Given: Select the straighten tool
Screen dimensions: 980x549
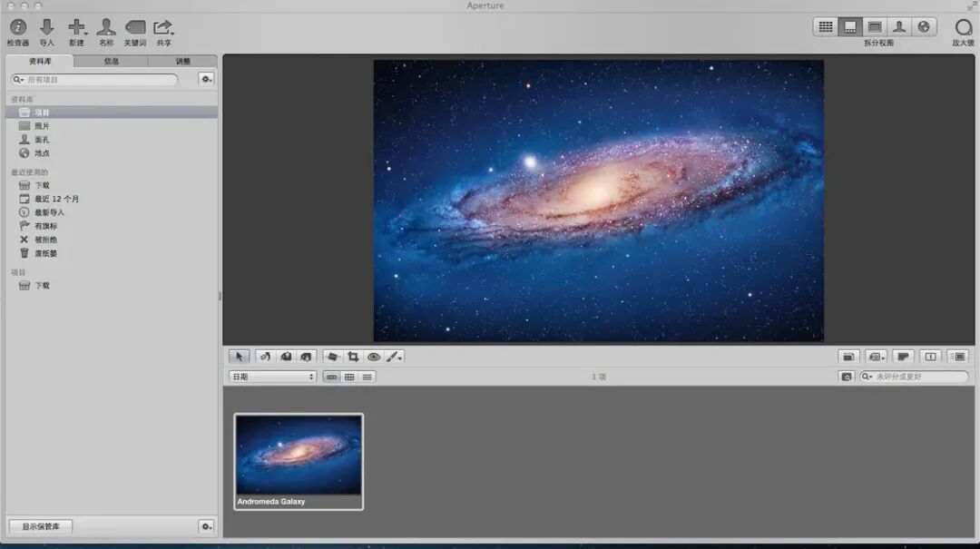Looking at the screenshot, I should 332,357.
